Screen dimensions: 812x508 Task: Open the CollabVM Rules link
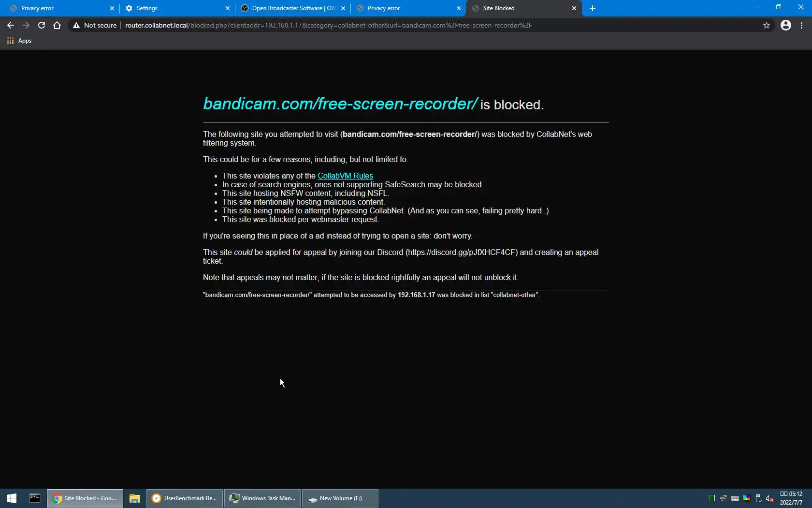[x=345, y=176]
